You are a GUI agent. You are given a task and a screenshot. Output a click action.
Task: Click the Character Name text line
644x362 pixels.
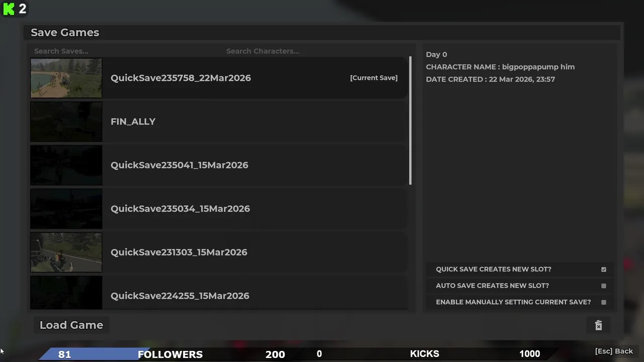pyautogui.click(x=500, y=67)
